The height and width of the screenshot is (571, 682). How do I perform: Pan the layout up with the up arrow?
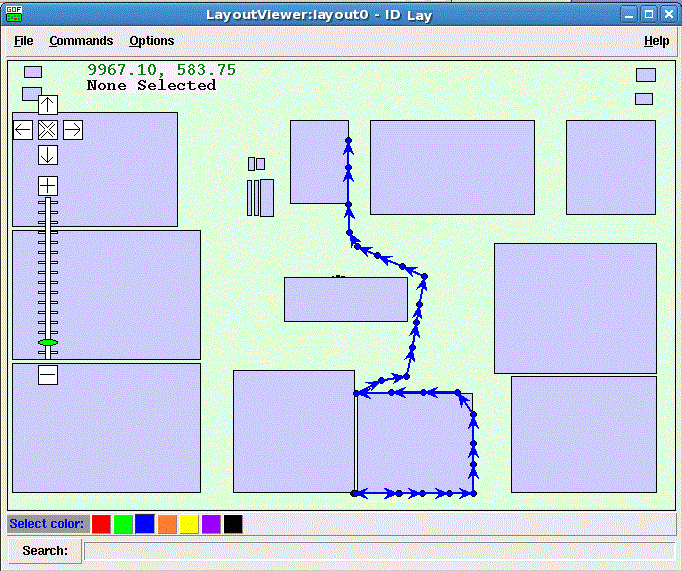coord(48,104)
